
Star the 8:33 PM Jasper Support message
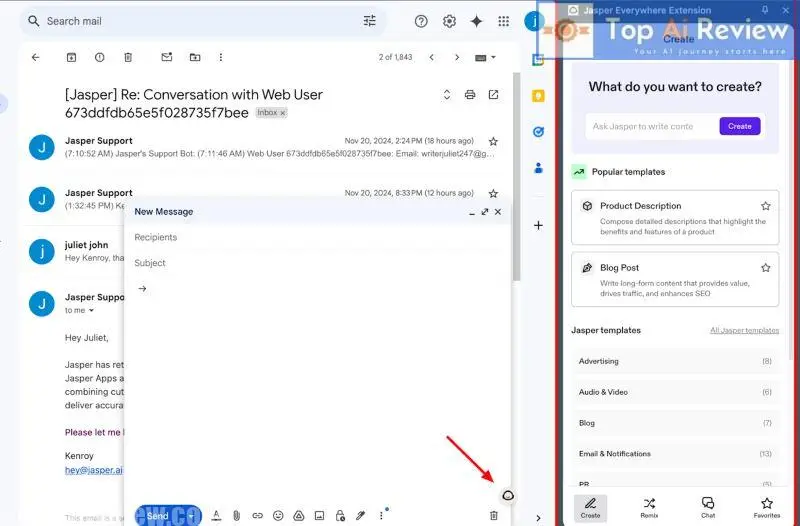click(x=493, y=193)
